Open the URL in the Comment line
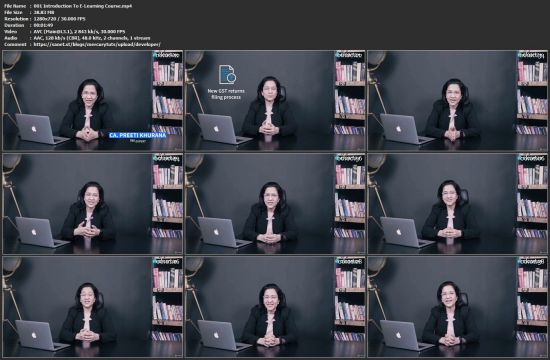The width and height of the screenshot is (550, 360). click(x=97, y=45)
